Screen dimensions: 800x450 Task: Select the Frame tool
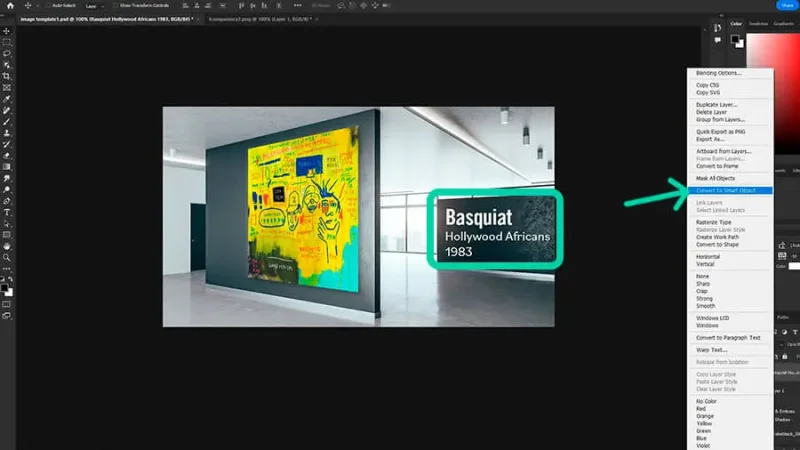(7, 88)
